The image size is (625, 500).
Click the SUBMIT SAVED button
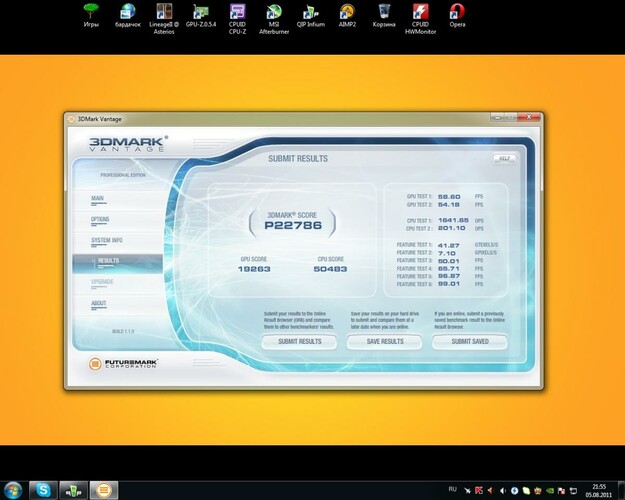point(470,342)
